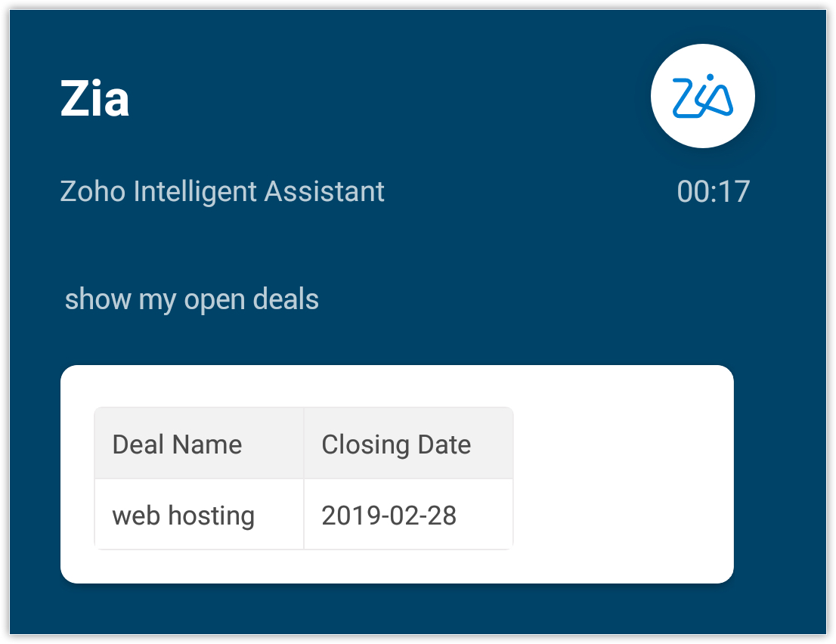
Task: Click the Zia title heading
Action: point(94,98)
